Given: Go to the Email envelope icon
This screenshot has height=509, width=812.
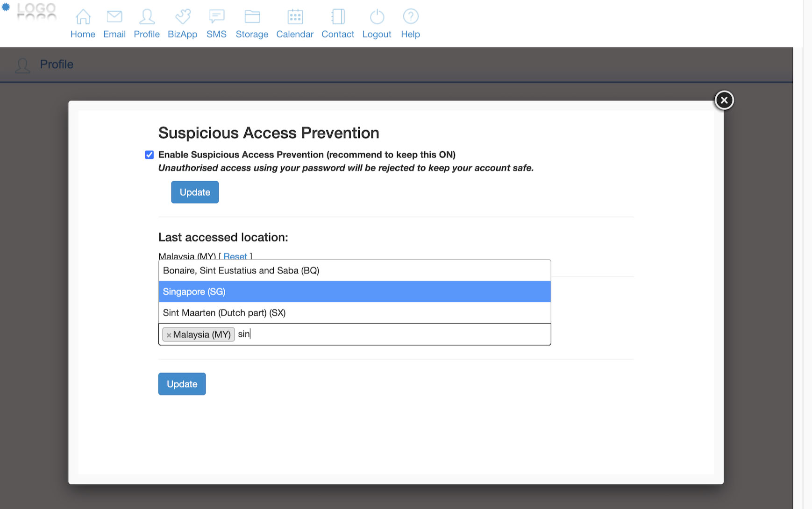Looking at the screenshot, I should click(x=114, y=17).
